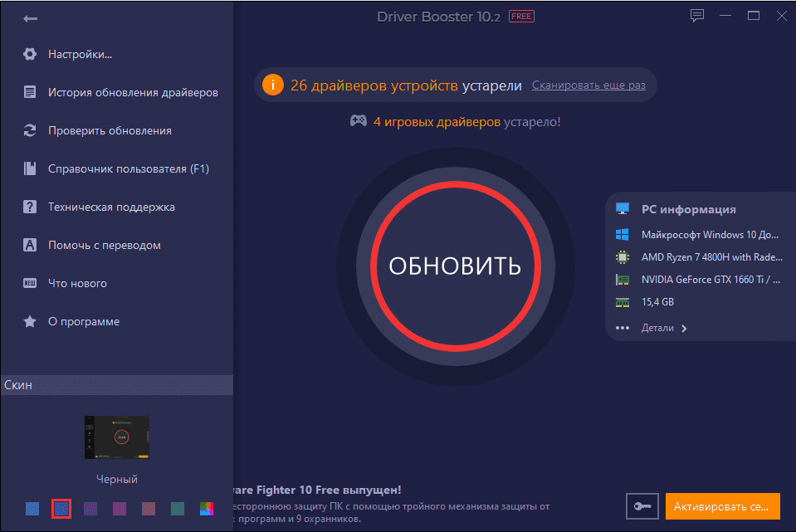This screenshot has height=532, width=796.
Task: Click the 4 игровых драйверов text
Action: click(437, 122)
